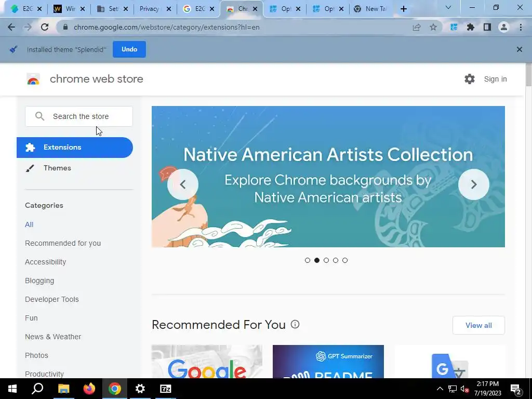Show info about Recommended For You
The width and height of the screenshot is (532, 399).
tap(295, 324)
